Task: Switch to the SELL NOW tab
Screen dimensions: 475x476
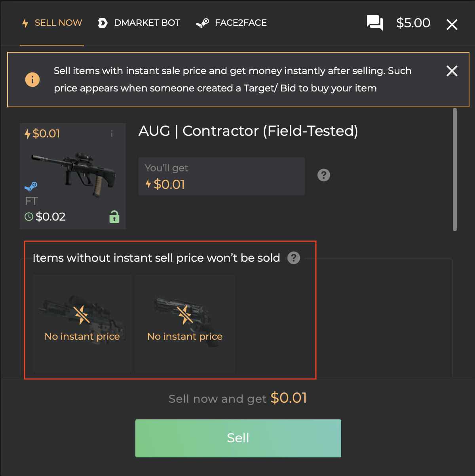Action: tap(52, 23)
